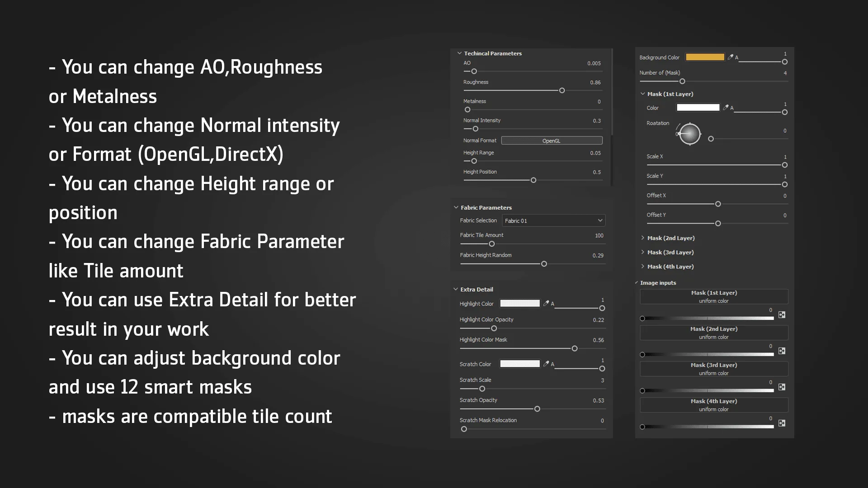Pick Scratch Color with the eyedropper icon
Screen dimensions: 868x488
546,364
